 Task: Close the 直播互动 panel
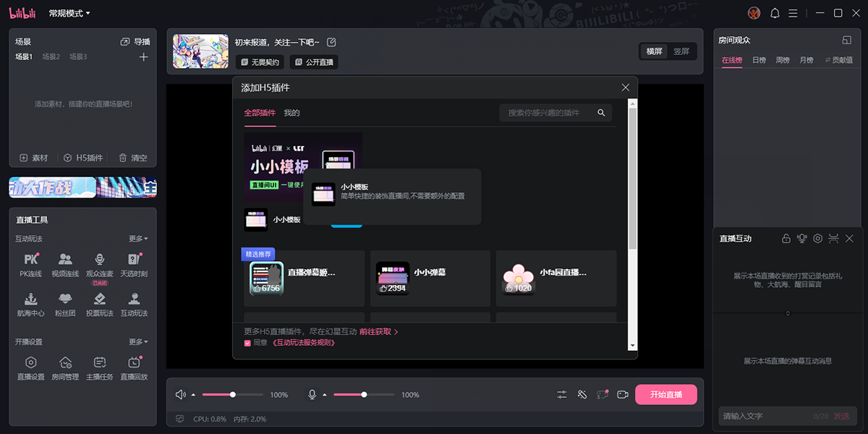(850, 238)
